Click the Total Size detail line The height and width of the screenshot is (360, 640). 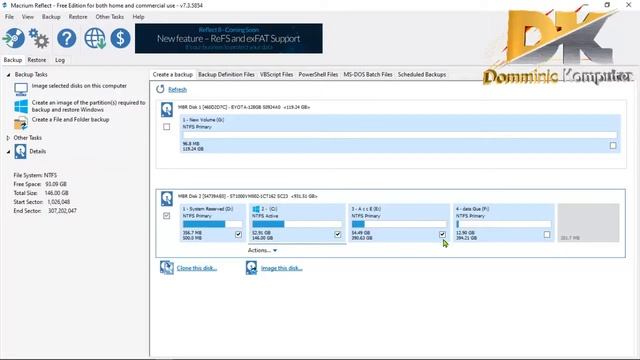point(41,193)
